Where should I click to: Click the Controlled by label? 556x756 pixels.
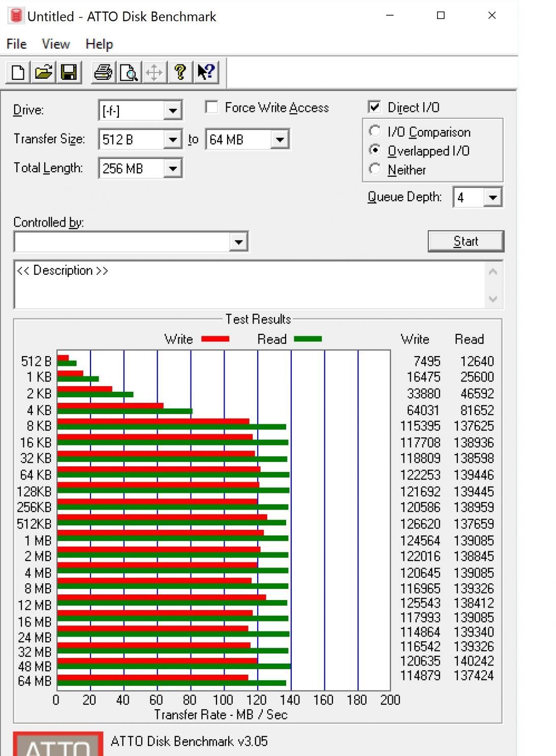[x=48, y=223]
